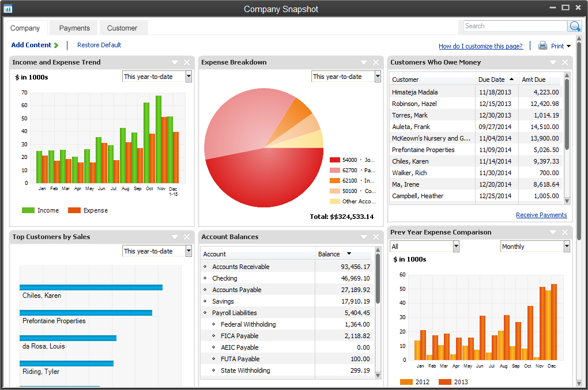Switch to the Payments tab
The image size is (588, 390).
click(x=74, y=28)
